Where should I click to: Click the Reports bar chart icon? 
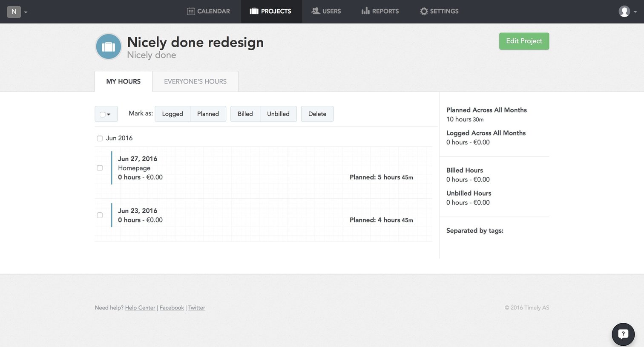tap(365, 11)
